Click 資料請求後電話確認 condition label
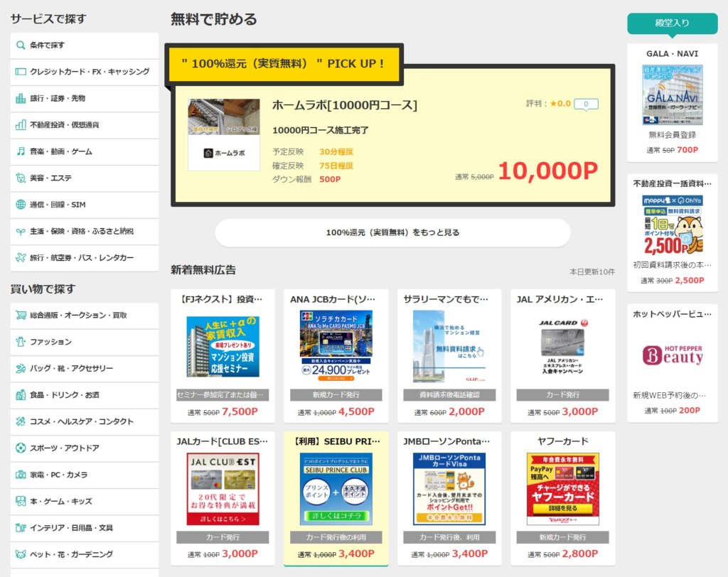This screenshot has height=577, width=728. click(449, 395)
